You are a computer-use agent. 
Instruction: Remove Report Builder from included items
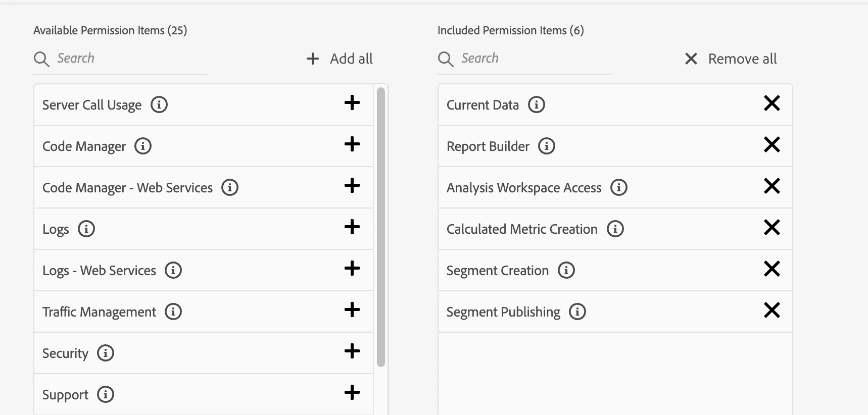(x=771, y=145)
